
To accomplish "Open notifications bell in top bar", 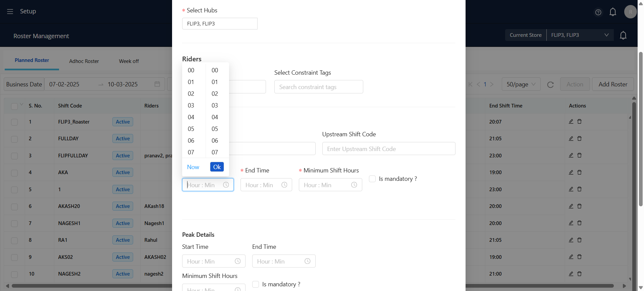I will tap(612, 12).
